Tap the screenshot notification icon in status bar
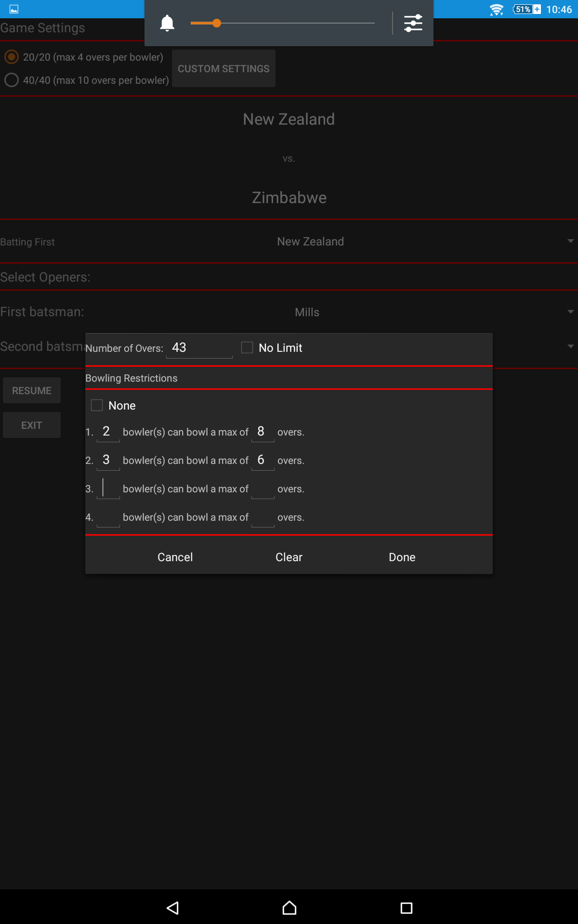 click(x=14, y=9)
